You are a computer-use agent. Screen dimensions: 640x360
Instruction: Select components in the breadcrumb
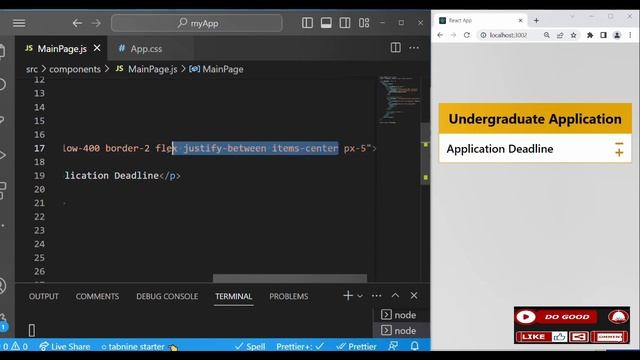75,69
